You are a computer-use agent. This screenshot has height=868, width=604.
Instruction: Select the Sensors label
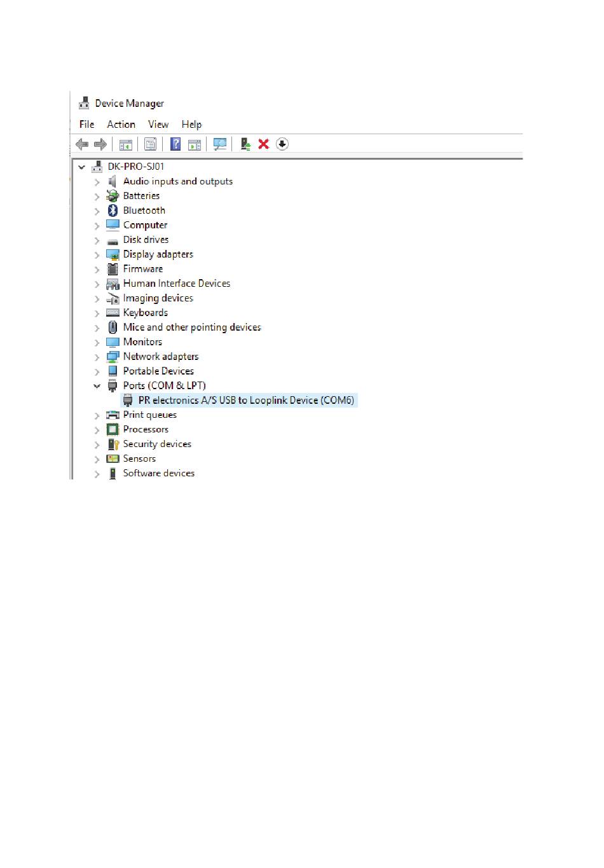click(139, 459)
